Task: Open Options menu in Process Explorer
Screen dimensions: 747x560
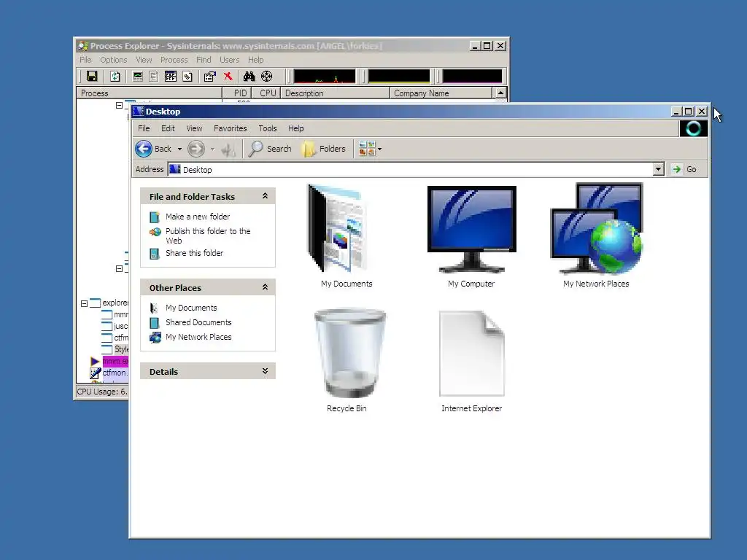Action: coord(113,60)
